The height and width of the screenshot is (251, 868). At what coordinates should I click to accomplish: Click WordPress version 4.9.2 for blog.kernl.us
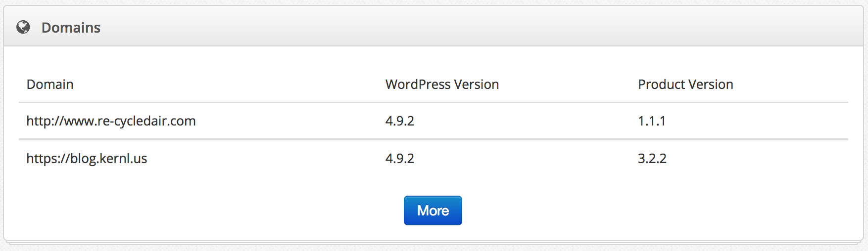400,159
